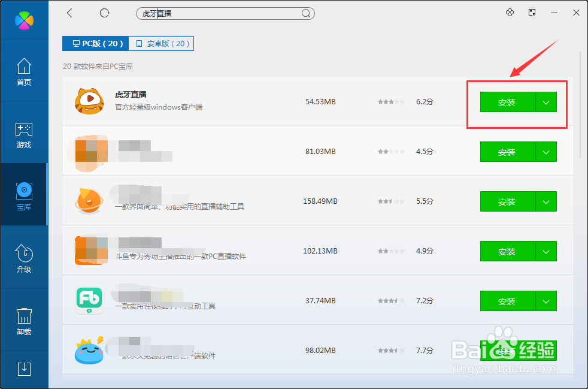Viewport: 588px width, 389px height.
Task: Click the star rating next to 7.2分
Action: point(391,301)
